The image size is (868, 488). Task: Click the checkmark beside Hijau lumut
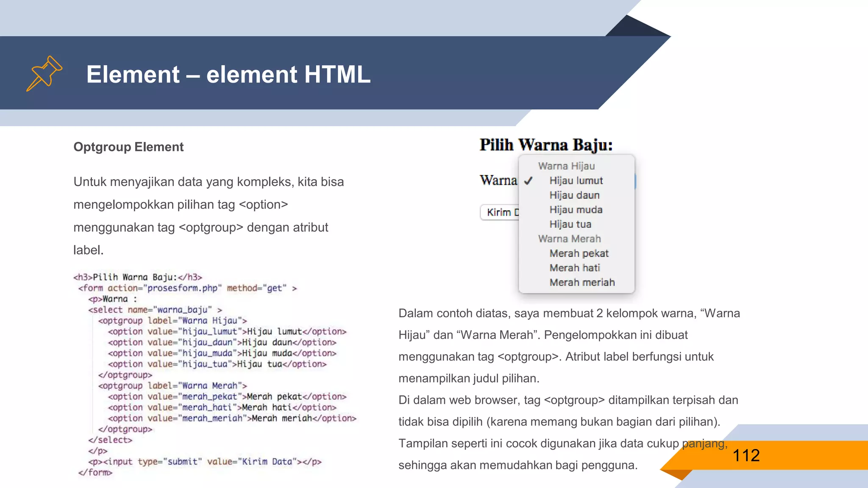coord(528,181)
